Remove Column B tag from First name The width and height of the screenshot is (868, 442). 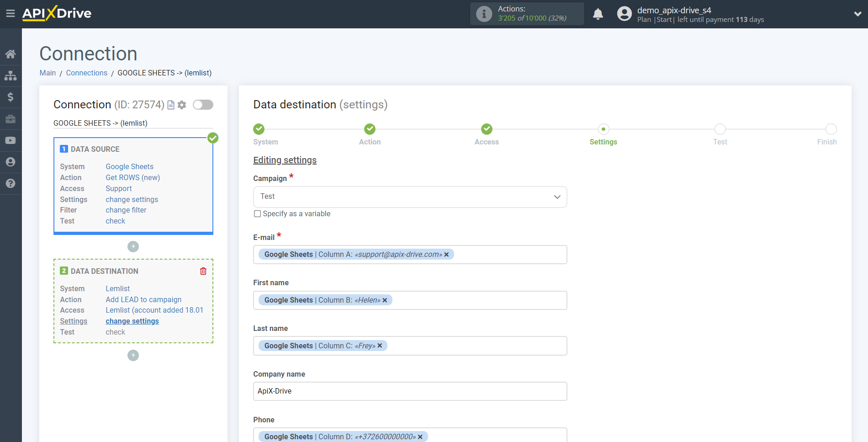pyautogui.click(x=385, y=300)
